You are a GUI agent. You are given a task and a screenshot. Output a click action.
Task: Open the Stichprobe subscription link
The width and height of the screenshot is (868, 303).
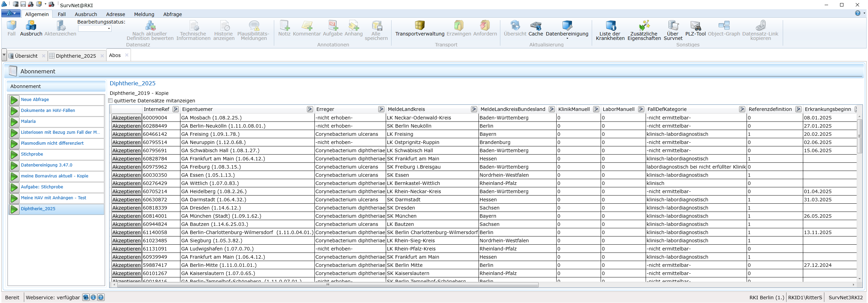coord(32,154)
